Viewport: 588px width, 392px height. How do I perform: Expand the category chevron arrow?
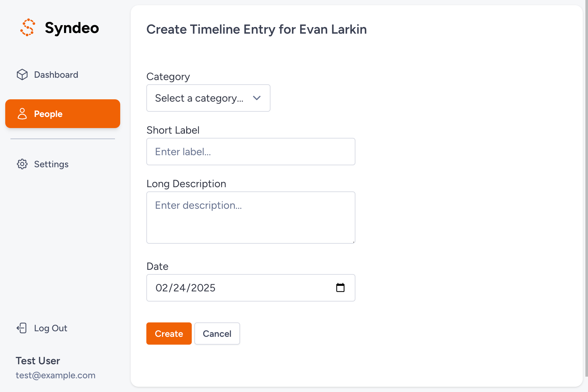[257, 98]
